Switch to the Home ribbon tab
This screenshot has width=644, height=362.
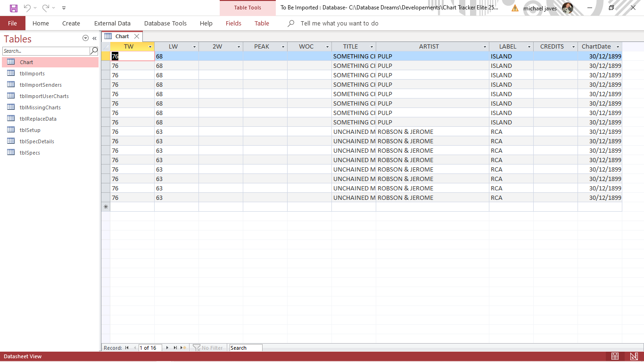[x=41, y=23]
